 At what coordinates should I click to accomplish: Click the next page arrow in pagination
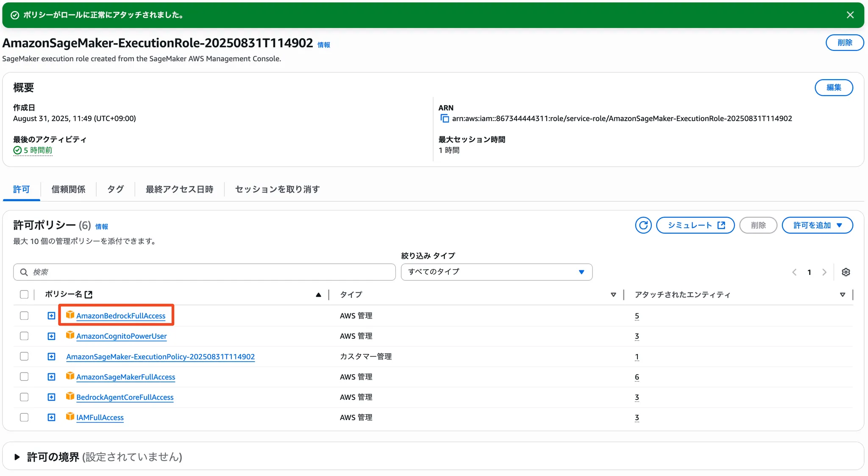(x=824, y=272)
